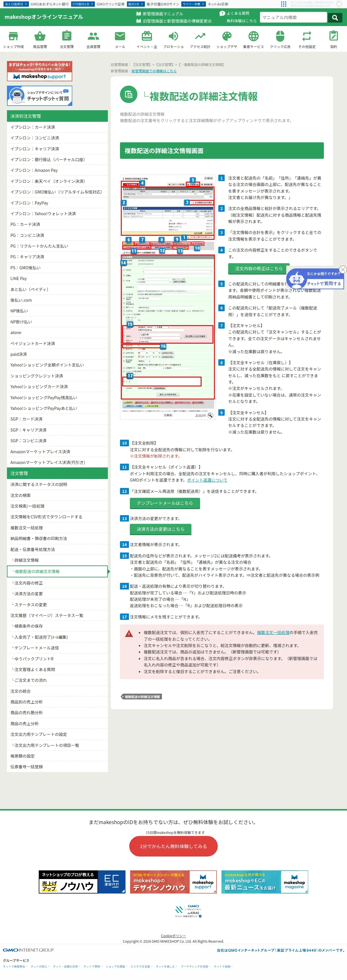Click 決済方法の変更はこちら button
Viewport: 347px width, 980px height.
(x=160, y=529)
